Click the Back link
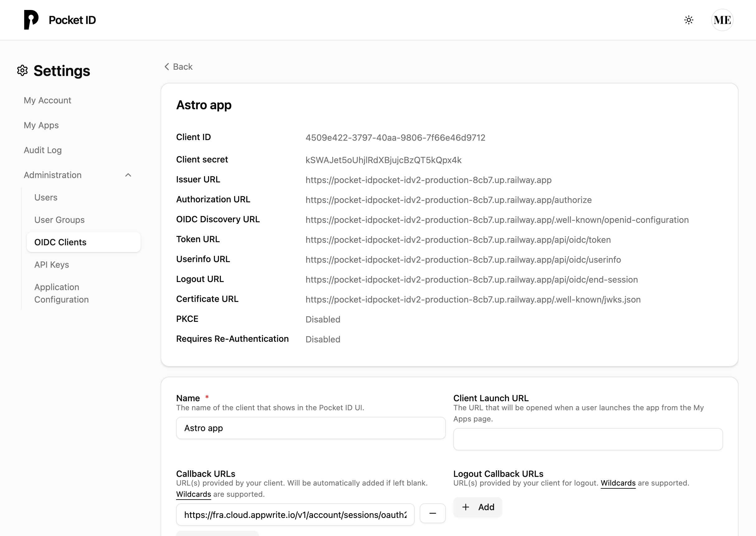 coord(179,67)
